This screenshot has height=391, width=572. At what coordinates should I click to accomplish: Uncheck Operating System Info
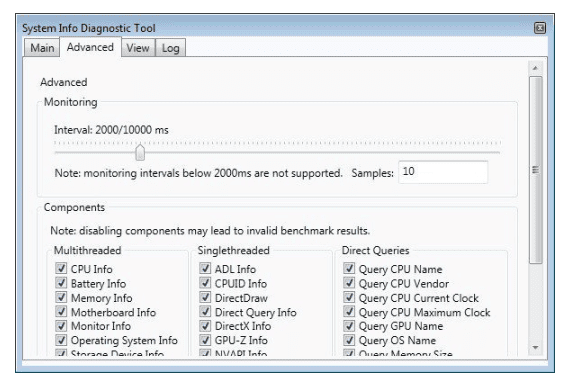point(61,340)
